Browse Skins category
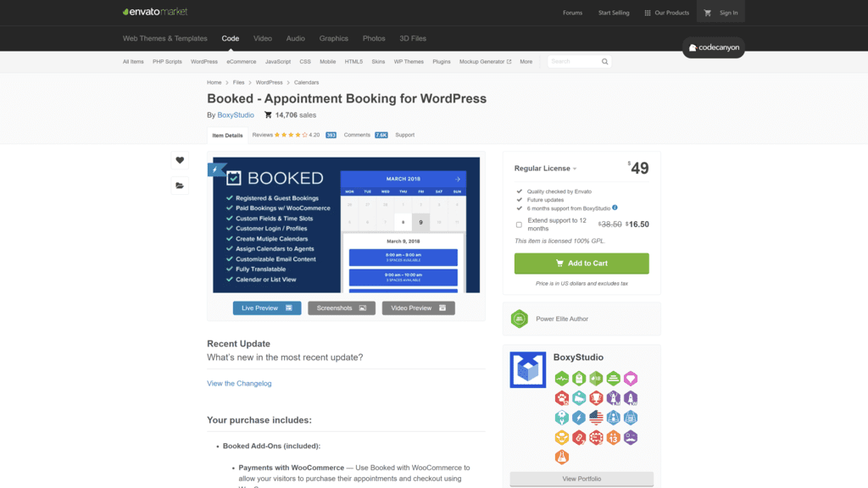The height and width of the screenshot is (488, 868). click(x=378, y=61)
